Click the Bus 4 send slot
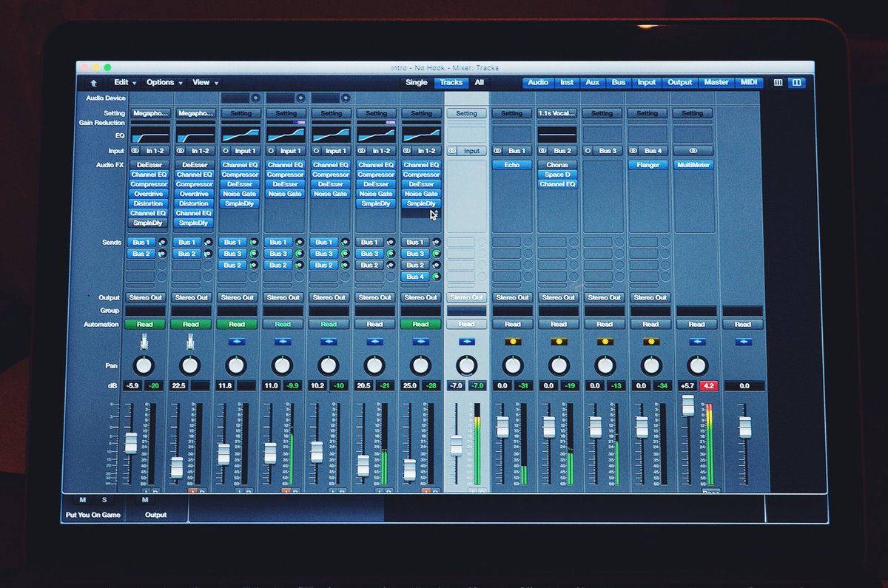888x588 pixels. pos(416,277)
